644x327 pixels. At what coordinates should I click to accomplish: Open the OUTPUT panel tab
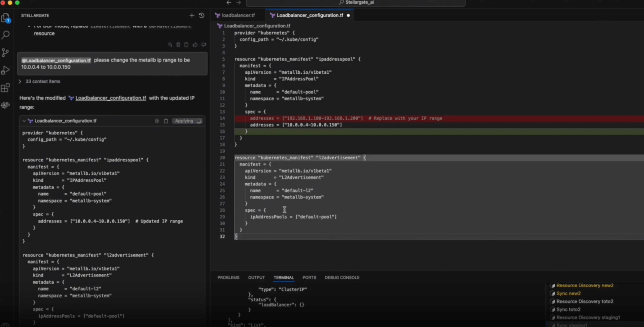tap(256, 278)
